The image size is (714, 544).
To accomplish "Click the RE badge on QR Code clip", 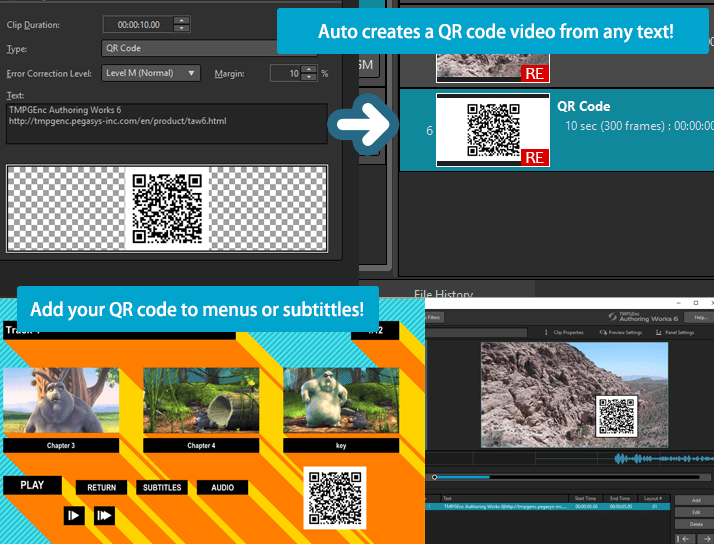I will [535, 158].
